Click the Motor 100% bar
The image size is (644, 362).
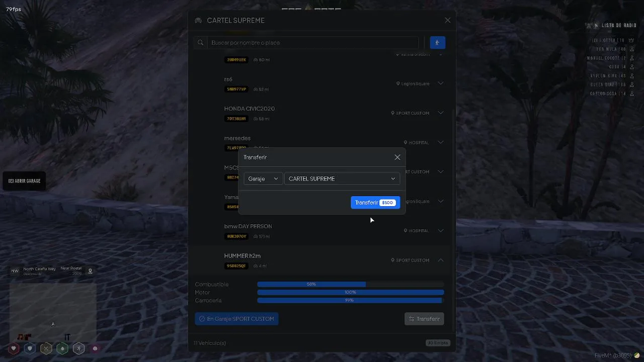click(351, 292)
